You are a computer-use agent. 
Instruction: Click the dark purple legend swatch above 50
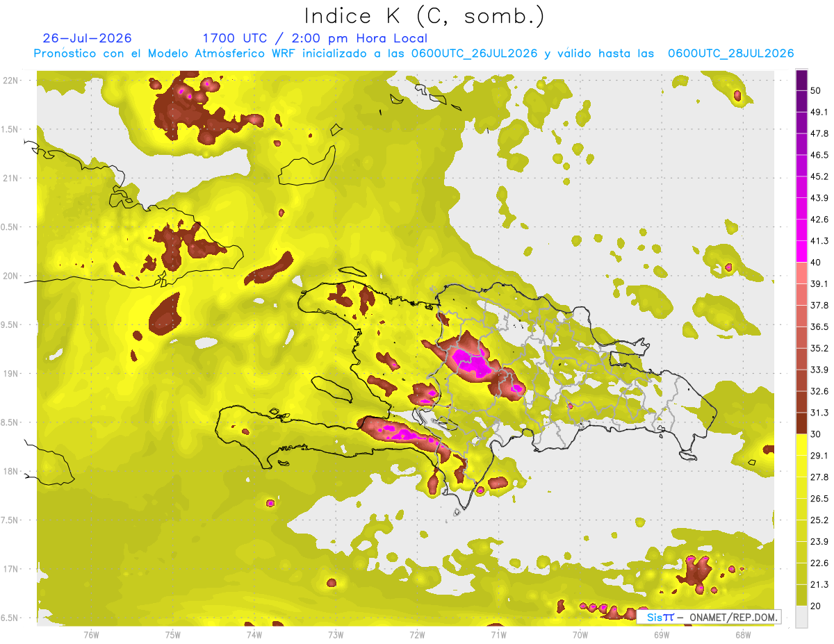pyautogui.click(x=801, y=80)
